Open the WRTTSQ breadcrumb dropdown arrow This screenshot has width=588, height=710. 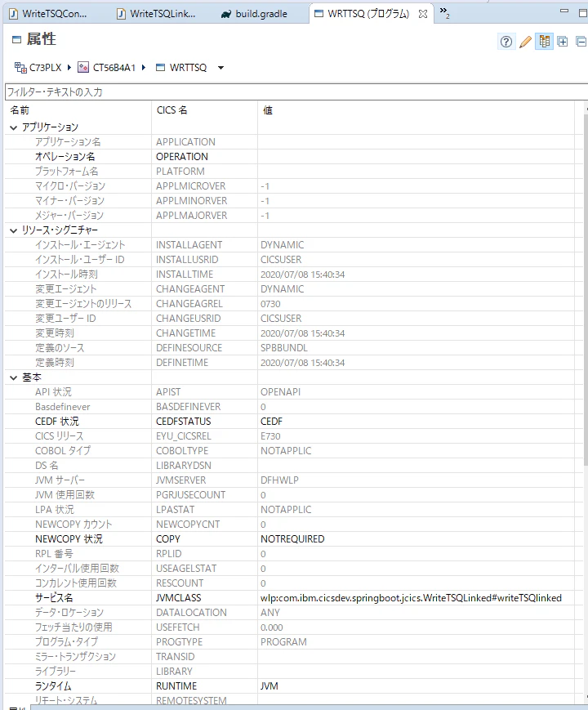pyautogui.click(x=220, y=68)
